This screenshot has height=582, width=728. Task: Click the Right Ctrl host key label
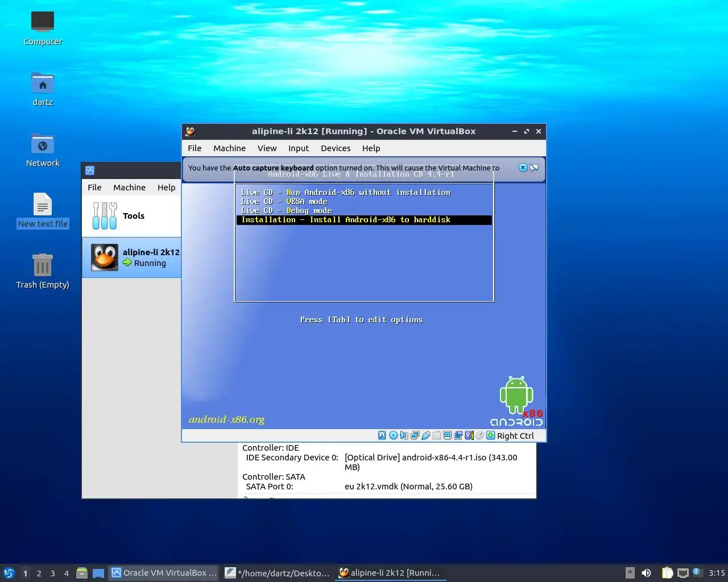click(515, 436)
